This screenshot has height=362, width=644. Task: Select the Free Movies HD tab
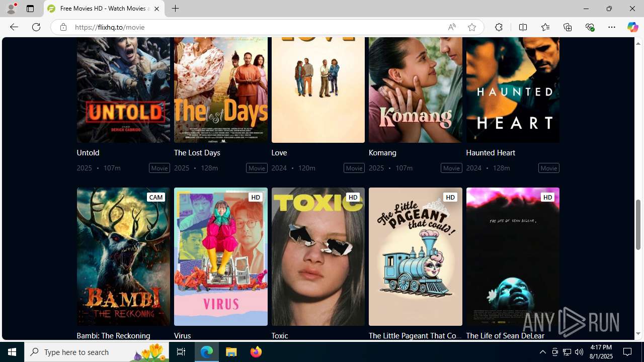coord(104,9)
